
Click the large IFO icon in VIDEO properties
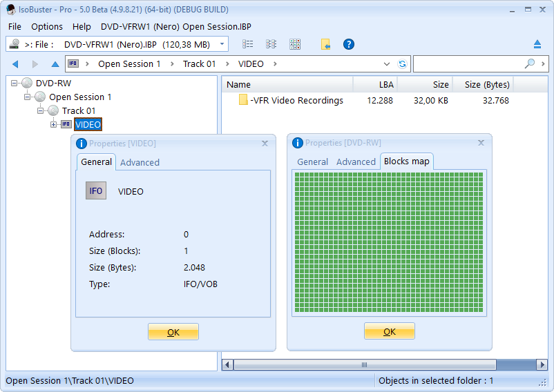pos(96,190)
